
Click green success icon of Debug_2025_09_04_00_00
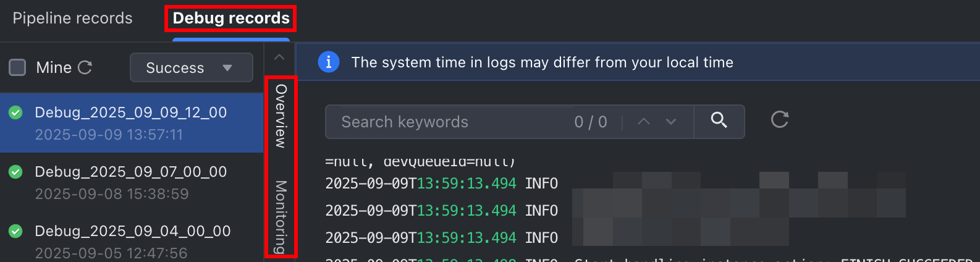click(x=15, y=231)
